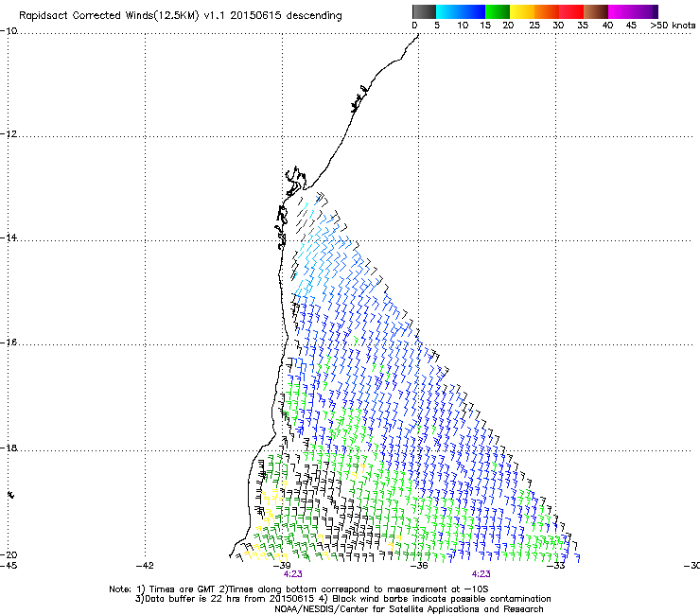Click the gray 0–5 knots color bar segment
This screenshot has width=700, height=615.
(x=424, y=11)
